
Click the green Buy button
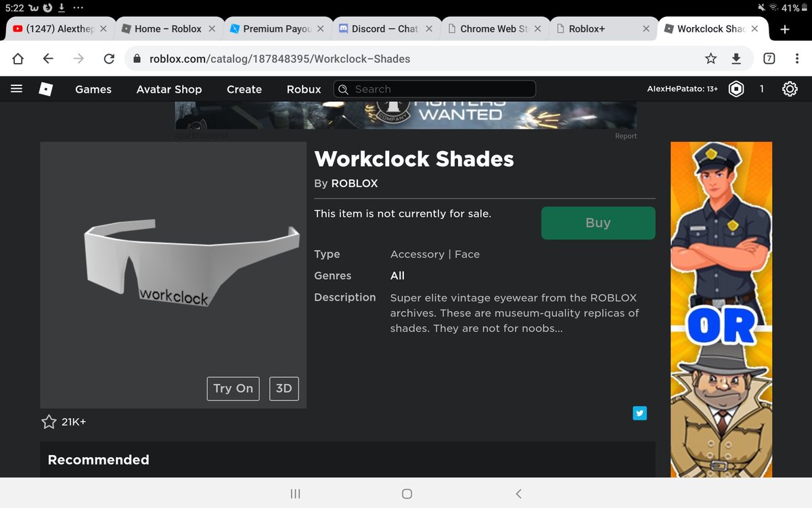(x=598, y=223)
